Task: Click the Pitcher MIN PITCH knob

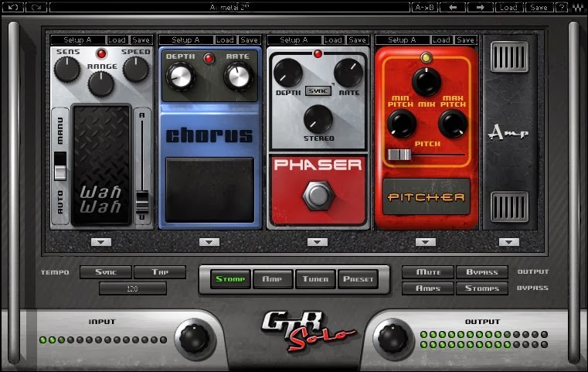Action: point(401,124)
